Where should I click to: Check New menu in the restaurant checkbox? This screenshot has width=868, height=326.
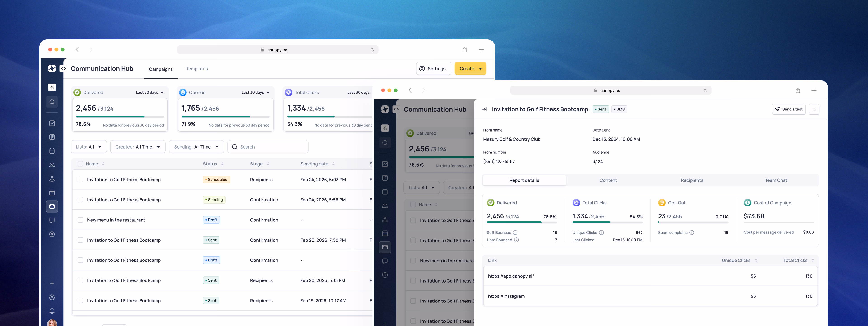pyautogui.click(x=80, y=220)
